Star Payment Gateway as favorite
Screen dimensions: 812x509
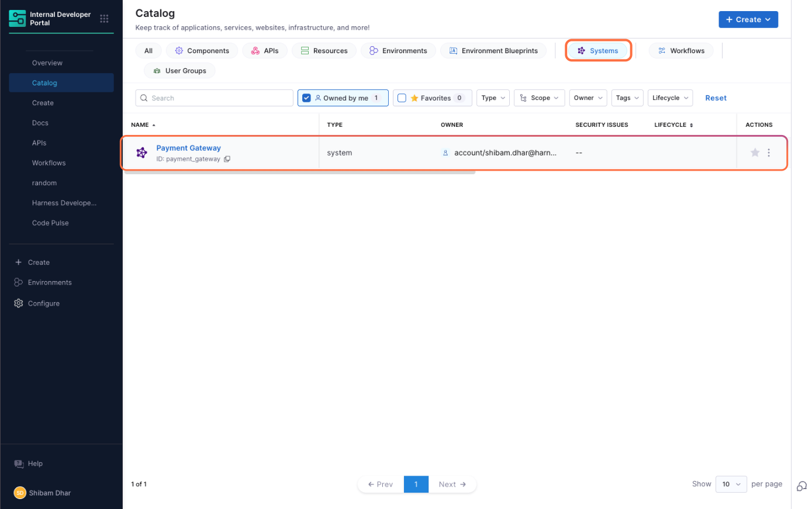755,153
